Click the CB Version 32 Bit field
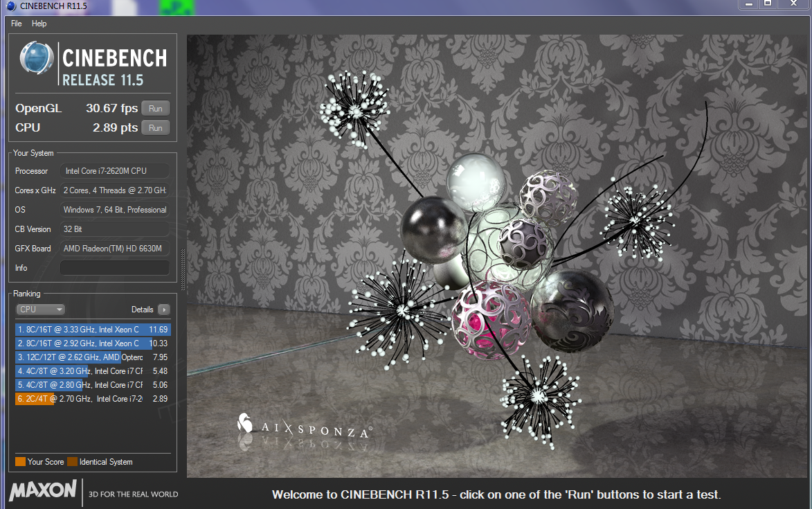The height and width of the screenshot is (509, 812). click(x=114, y=229)
